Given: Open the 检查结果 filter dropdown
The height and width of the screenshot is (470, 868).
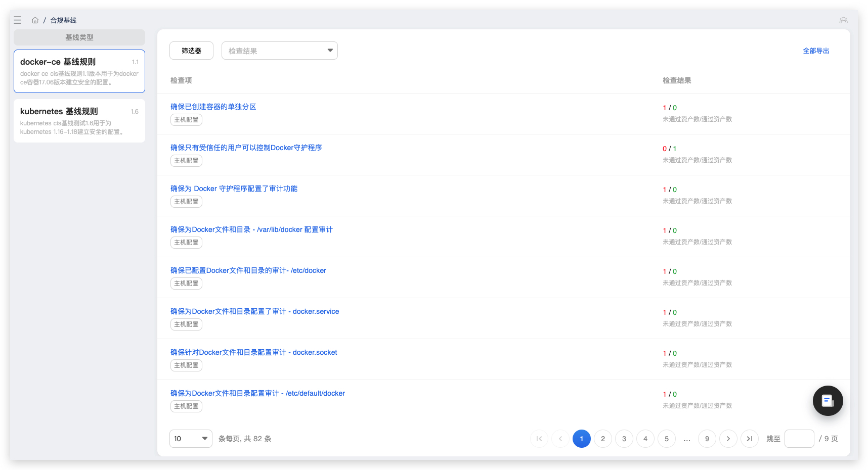Looking at the screenshot, I should [x=280, y=51].
